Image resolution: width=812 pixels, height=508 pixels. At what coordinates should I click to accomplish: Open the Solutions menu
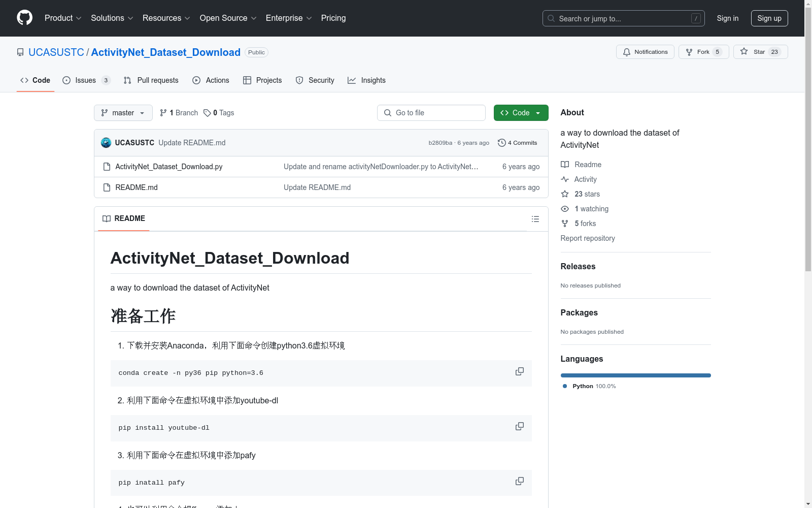tap(111, 18)
